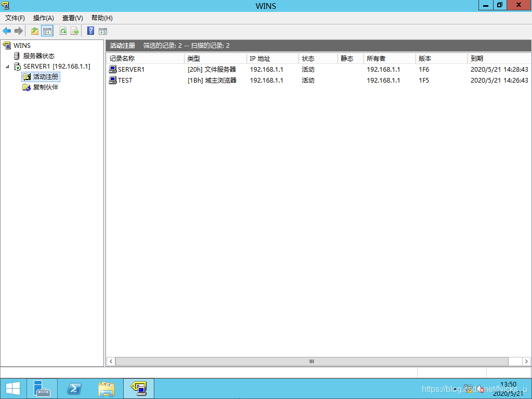Click the server status cylinder icon
Screen dimensions: 532x399
tap(17, 56)
